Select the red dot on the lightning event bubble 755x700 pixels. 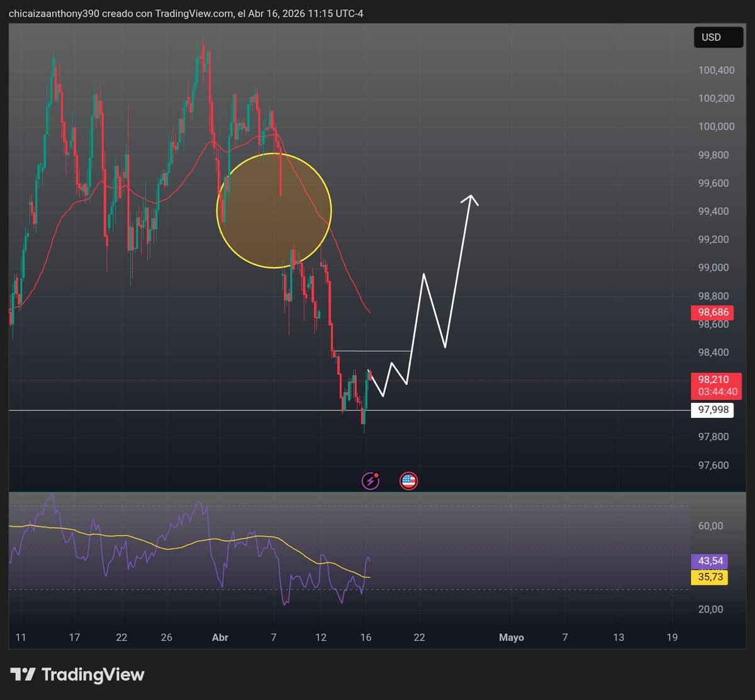click(376, 476)
